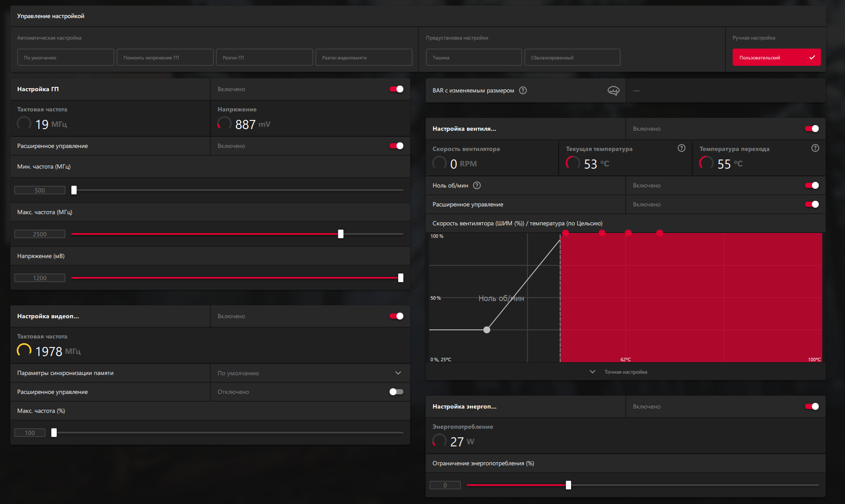The width and height of the screenshot is (845, 504).
Task: Select Сбалансированный preset
Action: coord(572,57)
